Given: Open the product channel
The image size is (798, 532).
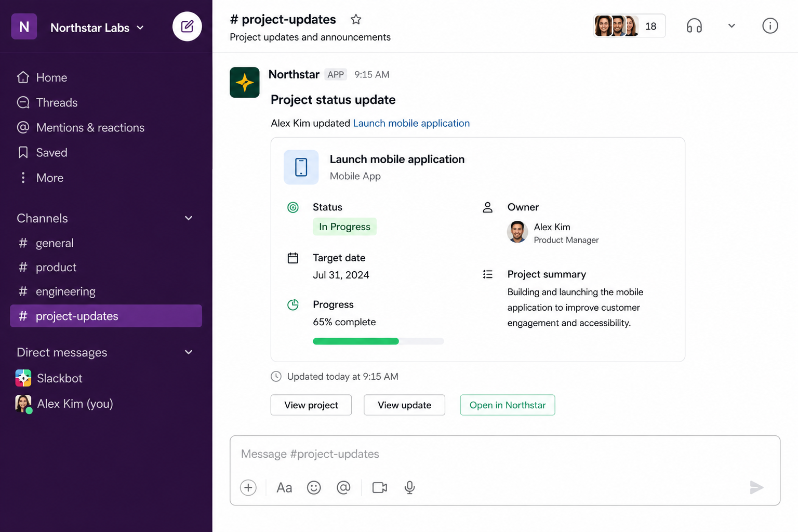Looking at the screenshot, I should (106, 267).
